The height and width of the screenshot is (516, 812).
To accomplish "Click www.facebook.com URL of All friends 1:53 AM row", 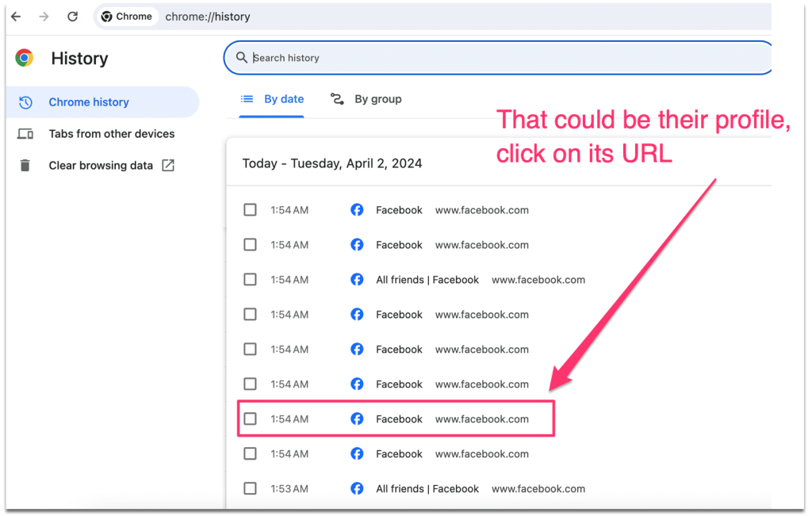I will 538,488.
